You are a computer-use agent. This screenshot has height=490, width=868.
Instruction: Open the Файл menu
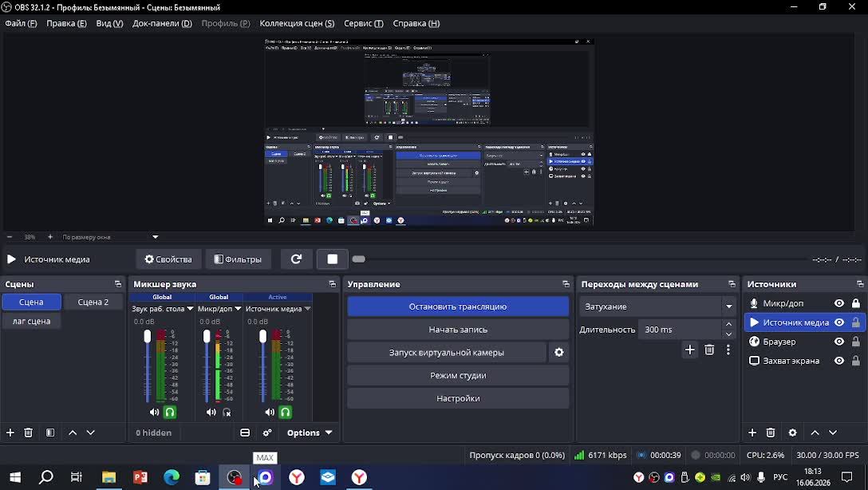tap(21, 23)
